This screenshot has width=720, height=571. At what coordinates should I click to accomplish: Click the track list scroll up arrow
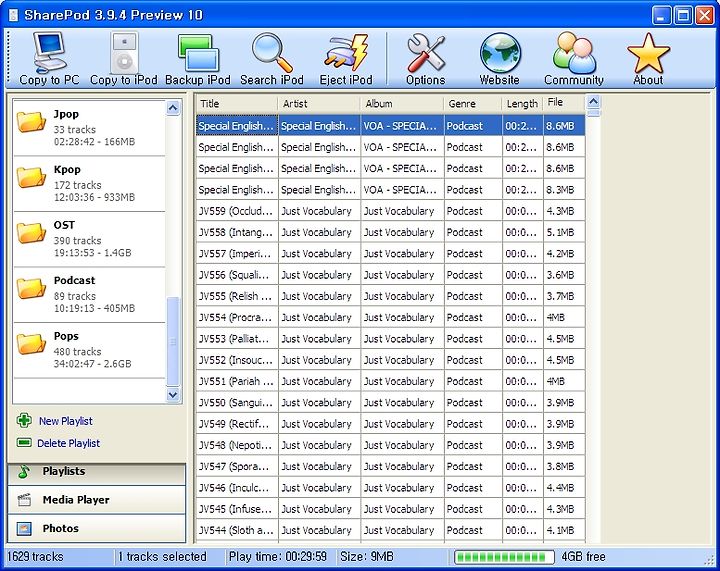(x=593, y=101)
